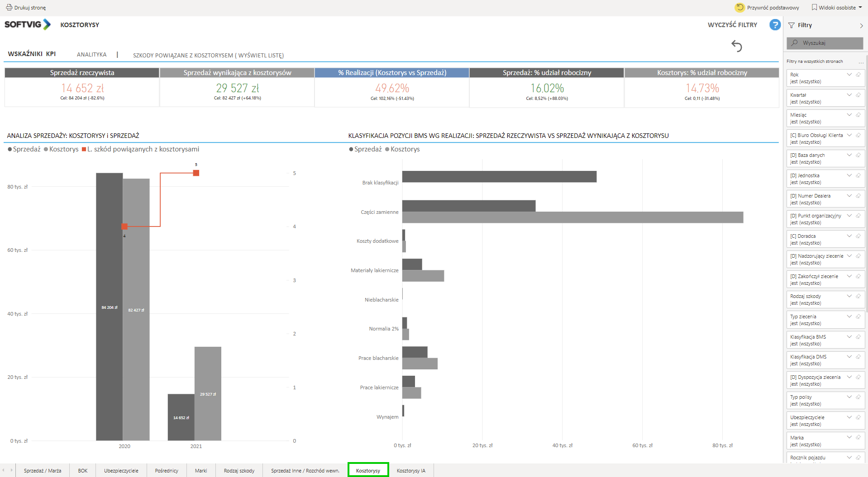
Task: Click the Przywróć podstawowy reset icon
Action: tap(739, 8)
